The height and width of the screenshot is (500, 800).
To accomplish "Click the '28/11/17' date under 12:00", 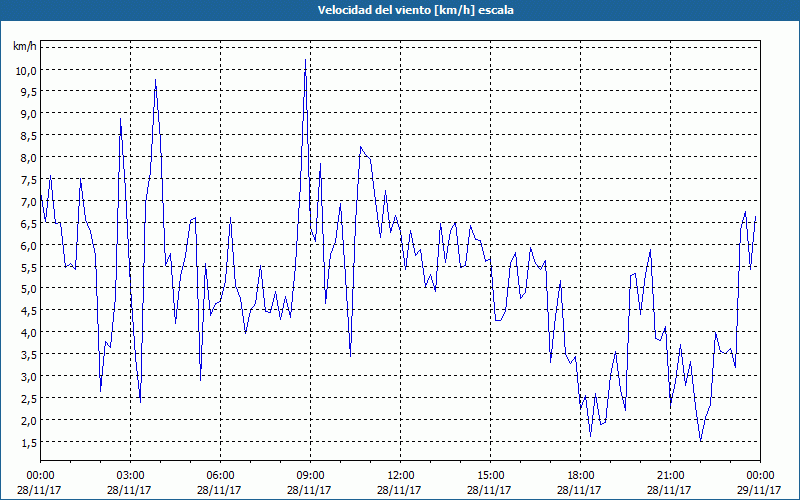I will pos(399,490).
